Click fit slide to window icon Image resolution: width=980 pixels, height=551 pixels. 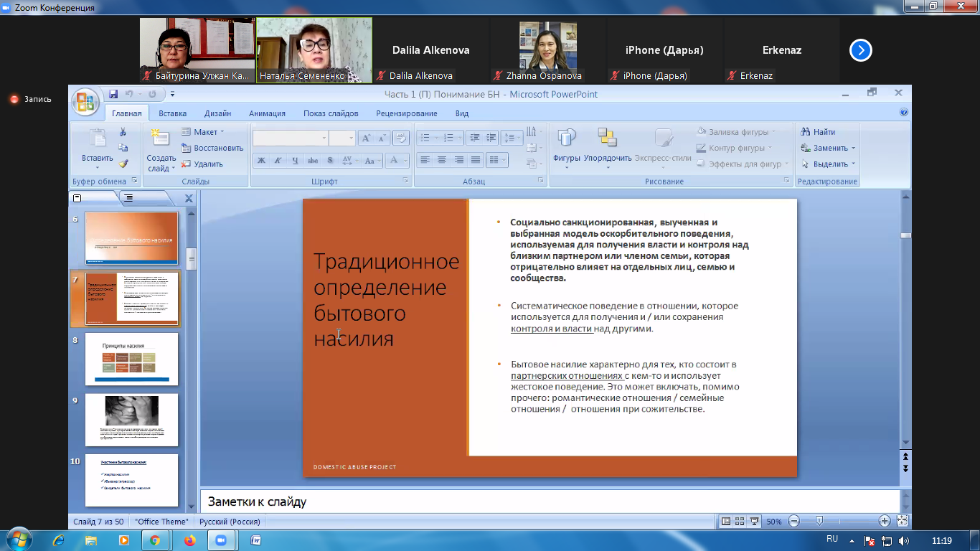[903, 522]
